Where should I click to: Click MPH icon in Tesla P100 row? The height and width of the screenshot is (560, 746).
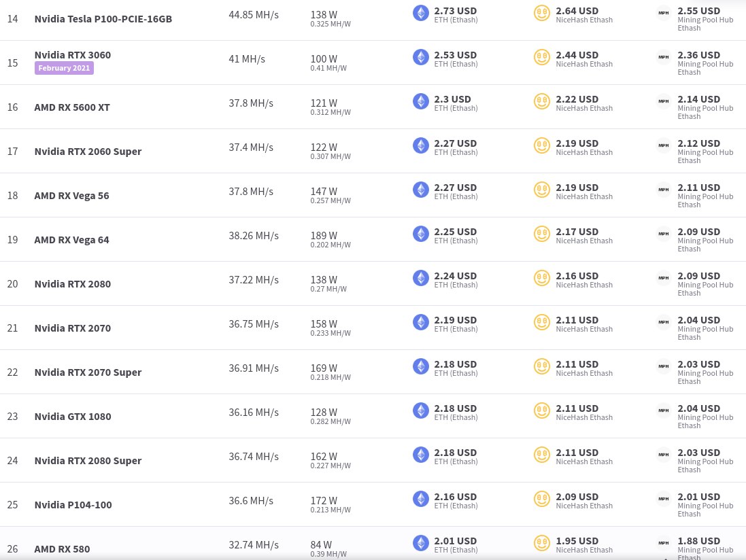(663, 13)
